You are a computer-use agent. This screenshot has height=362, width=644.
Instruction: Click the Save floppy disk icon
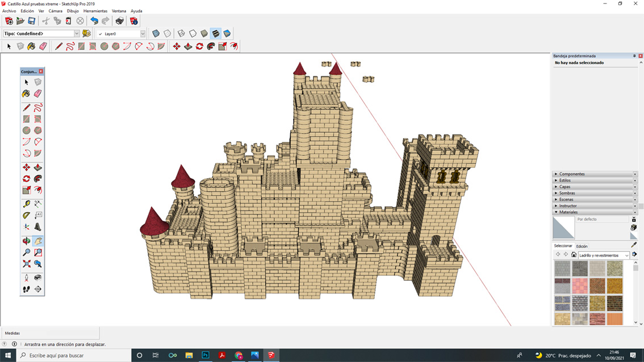[32, 21]
